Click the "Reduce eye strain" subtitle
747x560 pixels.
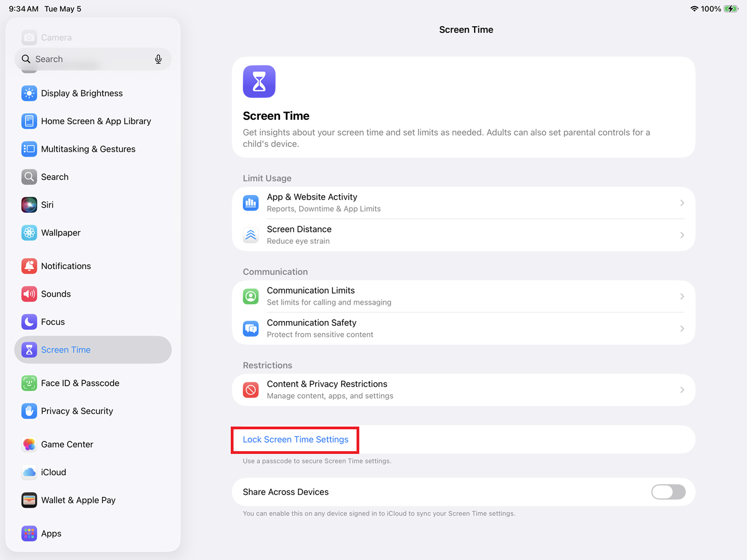(x=298, y=241)
